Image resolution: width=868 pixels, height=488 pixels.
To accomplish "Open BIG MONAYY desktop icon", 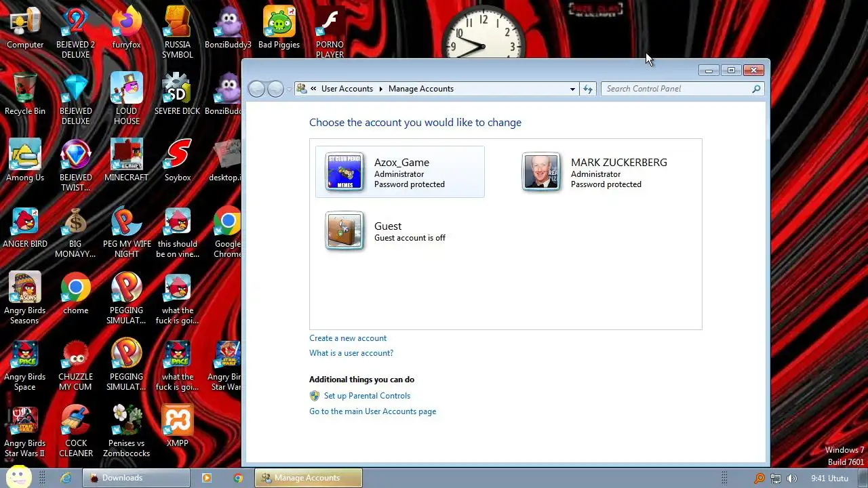I will point(75,232).
